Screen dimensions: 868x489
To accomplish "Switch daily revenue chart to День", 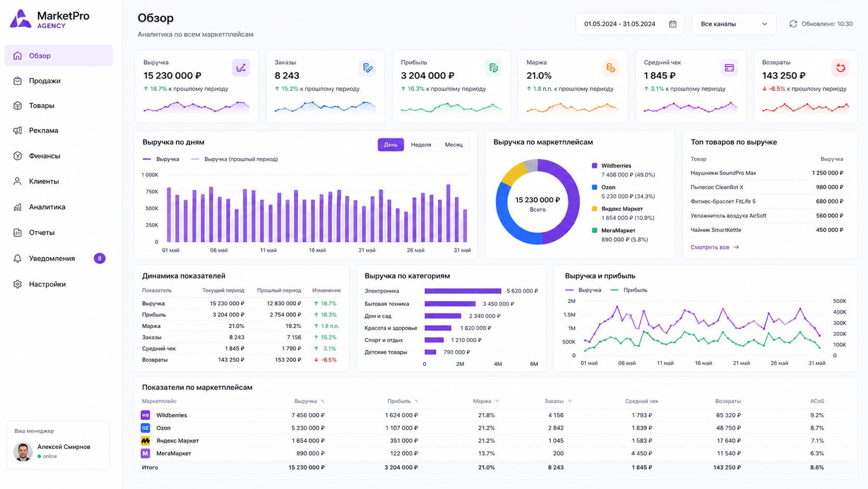I will click(391, 144).
